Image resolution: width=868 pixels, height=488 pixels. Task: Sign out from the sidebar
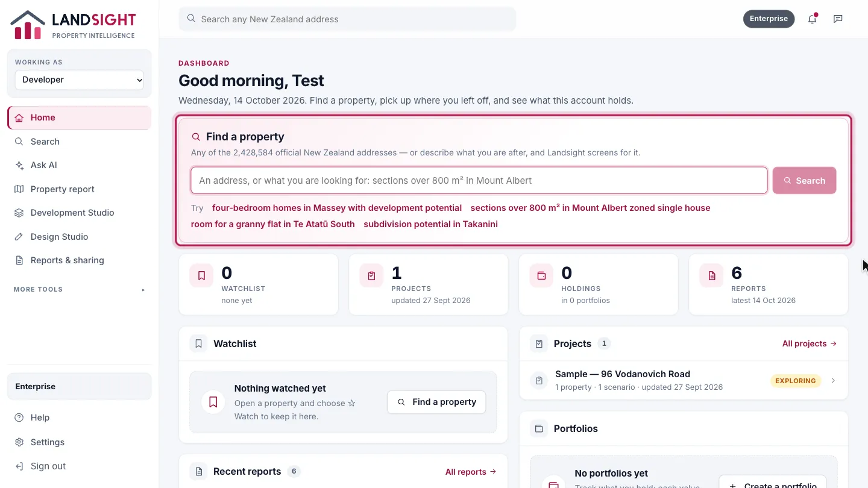(x=80, y=466)
